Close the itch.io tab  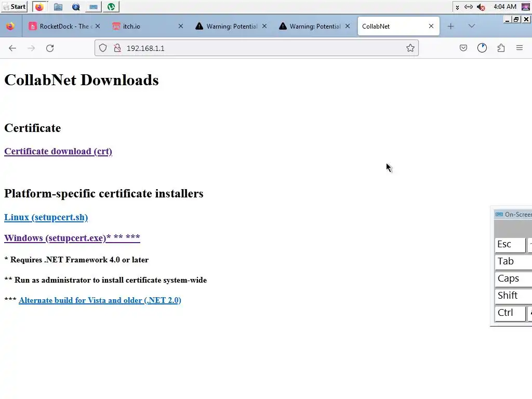(181, 26)
